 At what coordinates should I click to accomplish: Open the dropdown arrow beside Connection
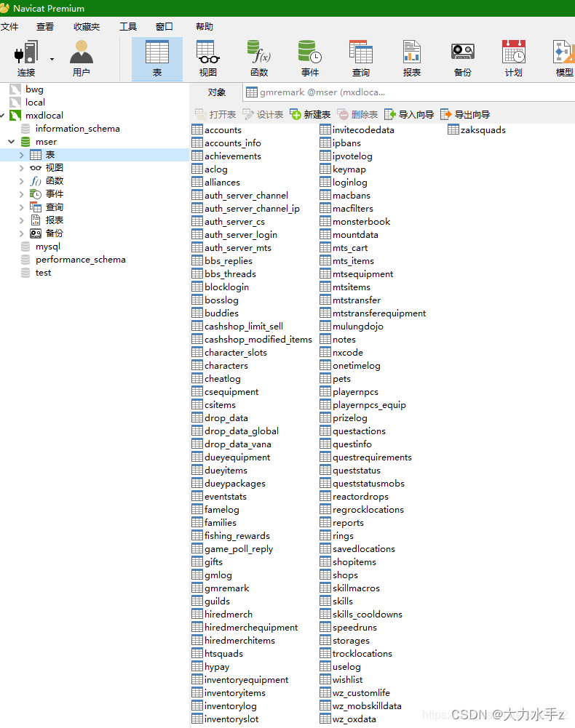coord(52,59)
